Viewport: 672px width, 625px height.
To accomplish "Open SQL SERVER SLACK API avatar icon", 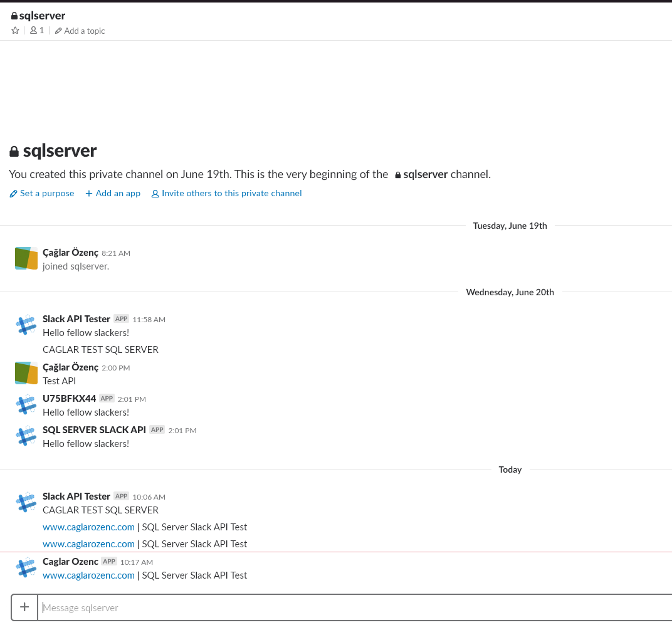I will (x=26, y=436).
